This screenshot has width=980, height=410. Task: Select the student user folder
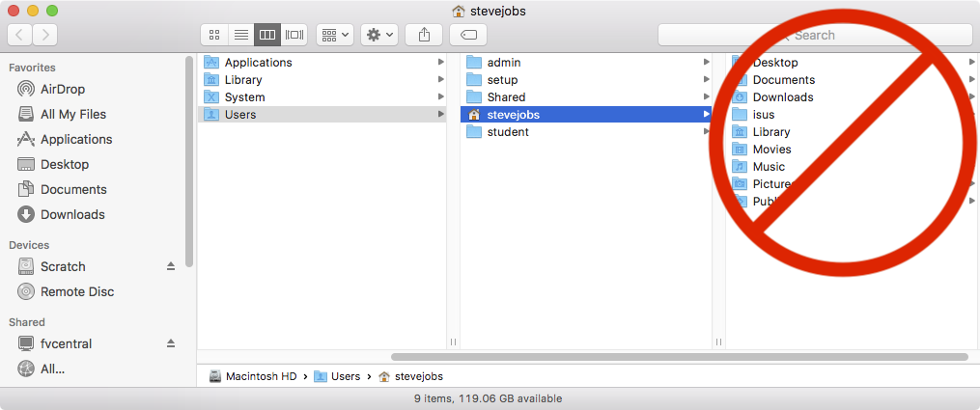586,131
